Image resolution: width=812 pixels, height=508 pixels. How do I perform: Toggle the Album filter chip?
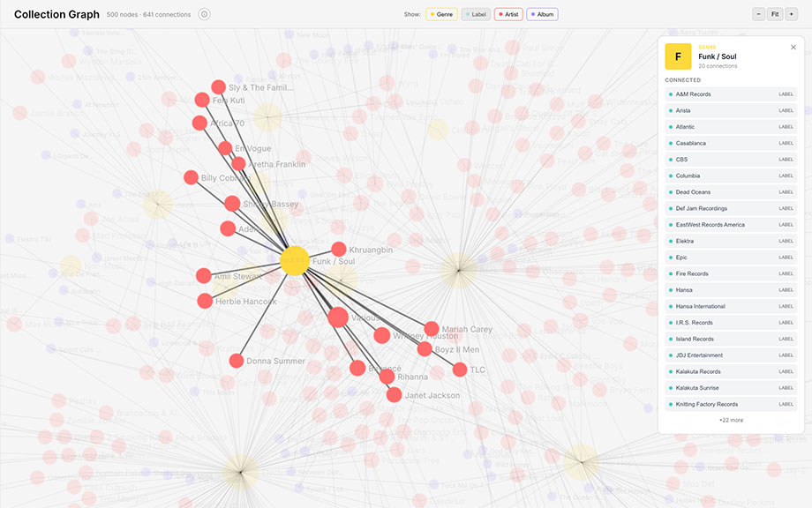click(x=542, y=14)
